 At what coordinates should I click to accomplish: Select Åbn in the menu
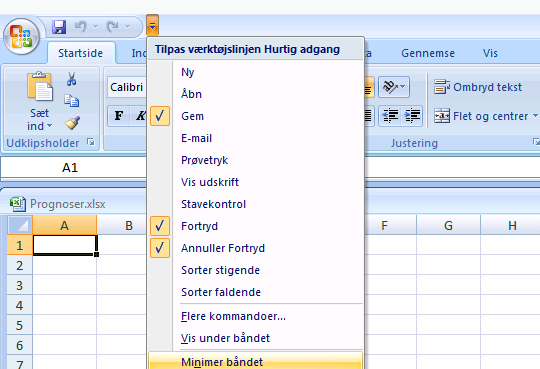pyautogui.click(x=256, y=94)
